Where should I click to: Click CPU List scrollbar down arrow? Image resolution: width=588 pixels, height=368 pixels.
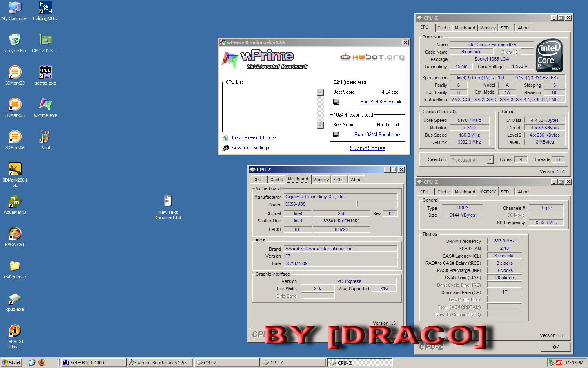click(x=321, y=125)
